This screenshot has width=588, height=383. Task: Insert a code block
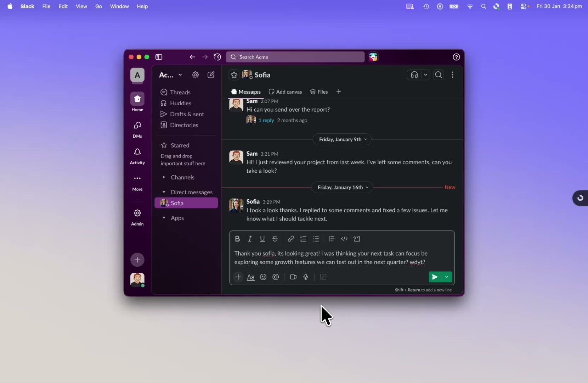pos(357,239)
